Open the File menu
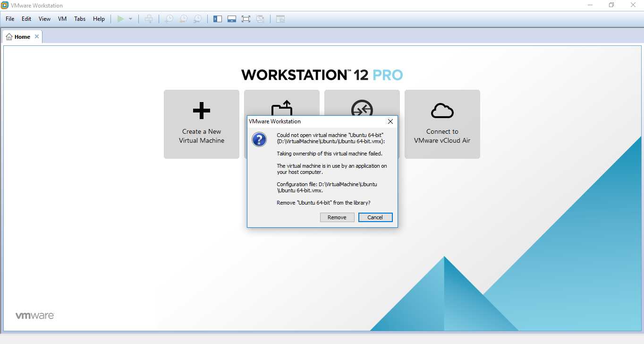The image size is (644, 344). click(x=10, y=19)
